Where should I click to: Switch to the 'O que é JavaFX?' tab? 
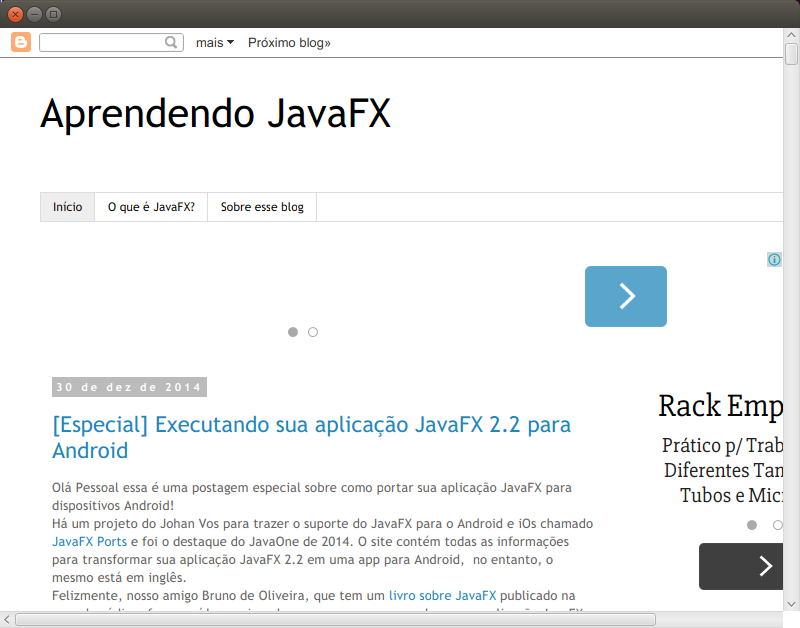point(151,207)
